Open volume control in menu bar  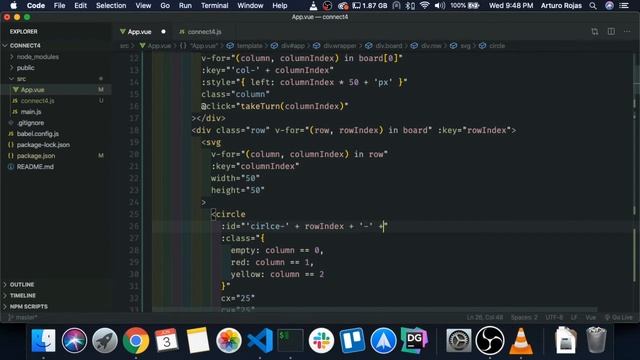(x=440, y=6)
